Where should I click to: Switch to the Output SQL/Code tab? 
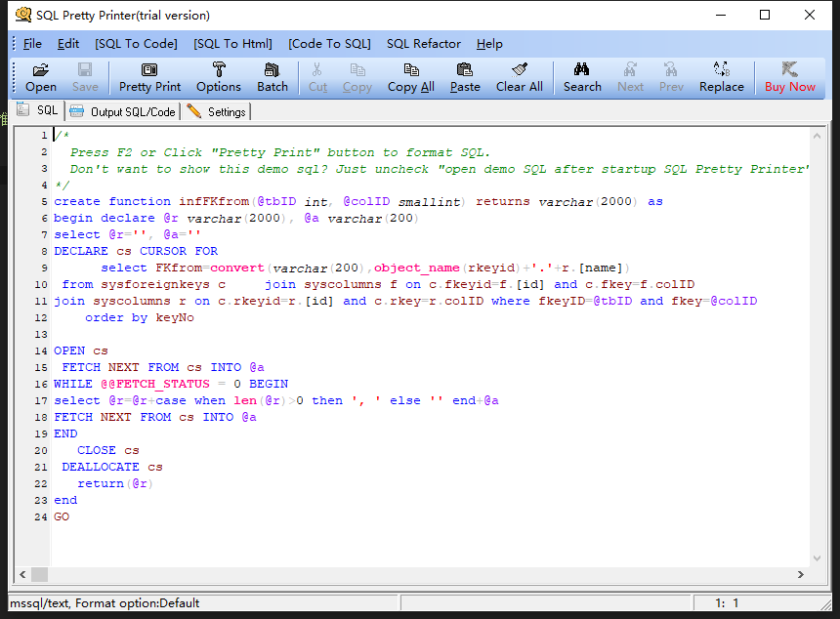123,111
